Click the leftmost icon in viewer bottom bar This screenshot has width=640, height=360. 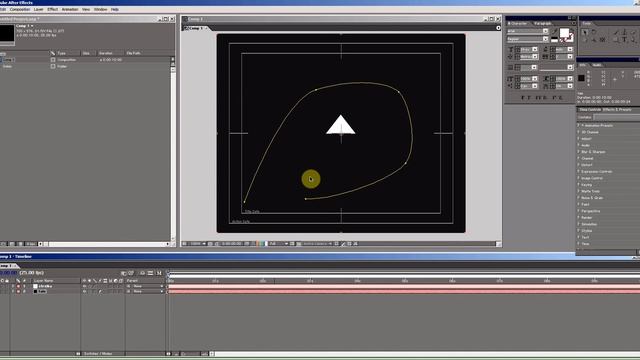coord(184,244)
